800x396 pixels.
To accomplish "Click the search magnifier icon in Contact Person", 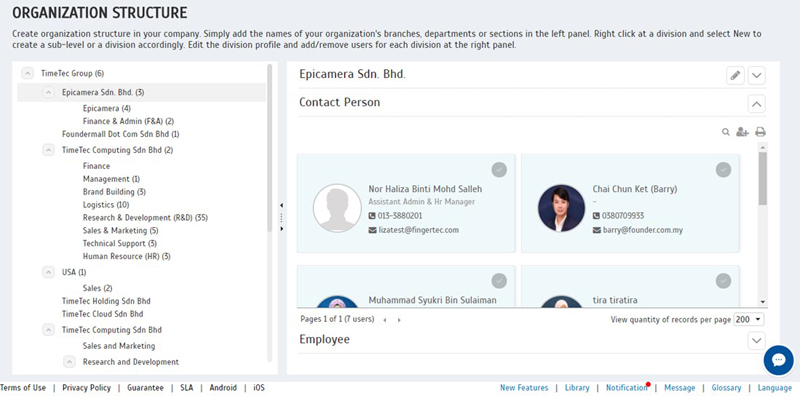I will pos(726,132).
